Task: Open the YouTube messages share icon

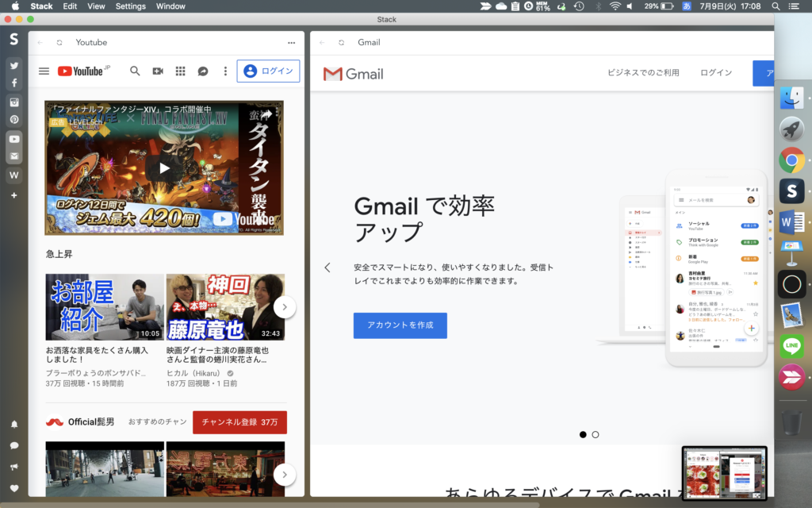Action: point(203,71)
